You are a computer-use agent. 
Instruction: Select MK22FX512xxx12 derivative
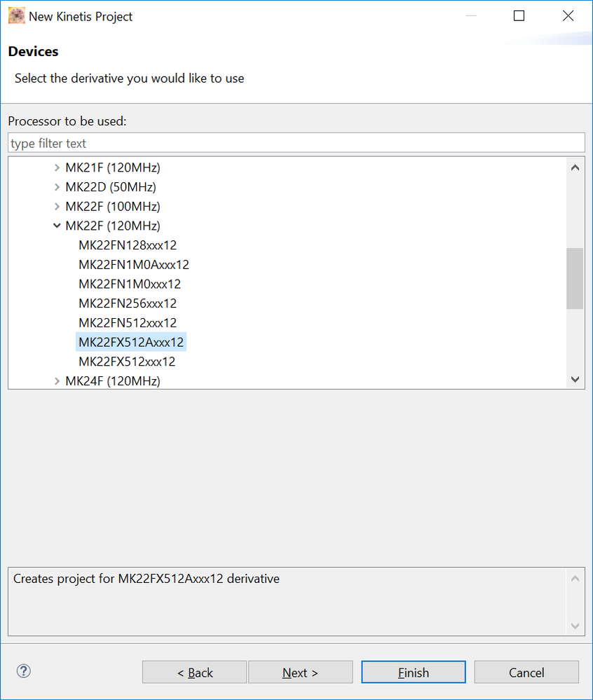[128, 362]
